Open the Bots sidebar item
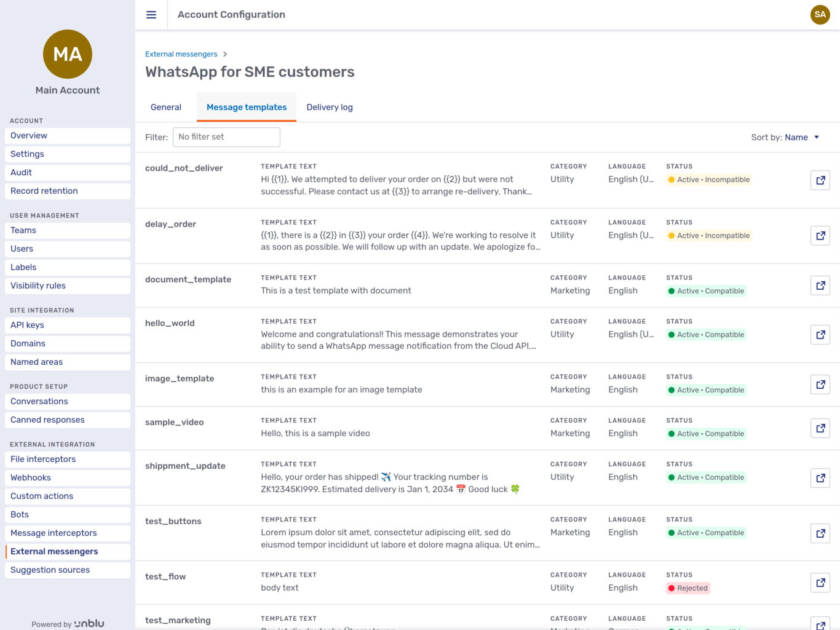This screenshot has height=630, width=840. click(x=20, y=514)
